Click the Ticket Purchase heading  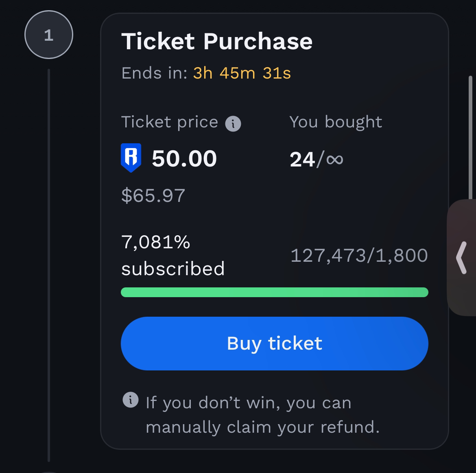[x=217, y=42]
